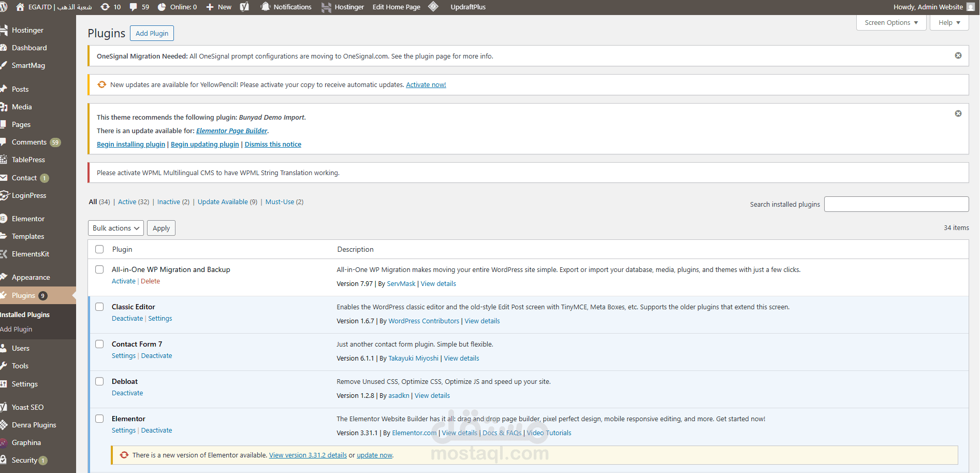This screenshot has height=473, width=980.
Task: Expand the Screen Options panel
Action: [x=891, y=23]
